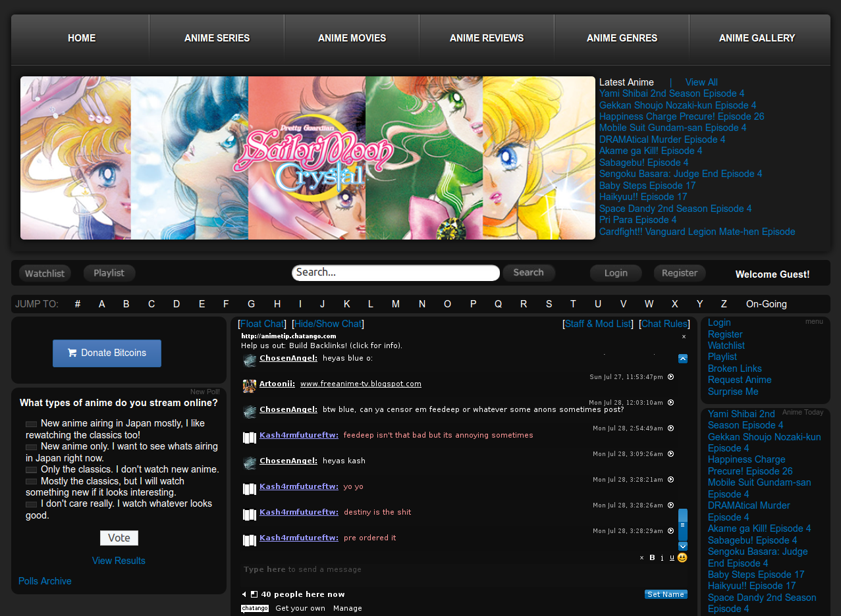841x616 pixels.
Task: Click the Hide/Show Chat link
Action: pyautogui.click(x=328, y=324)
